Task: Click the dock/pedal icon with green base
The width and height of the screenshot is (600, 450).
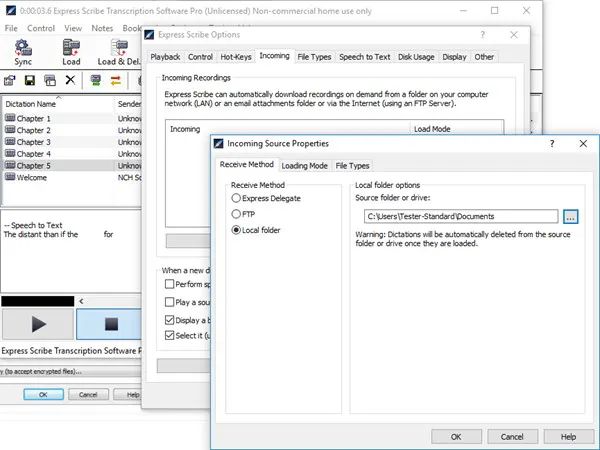Action: pos(96,80)
